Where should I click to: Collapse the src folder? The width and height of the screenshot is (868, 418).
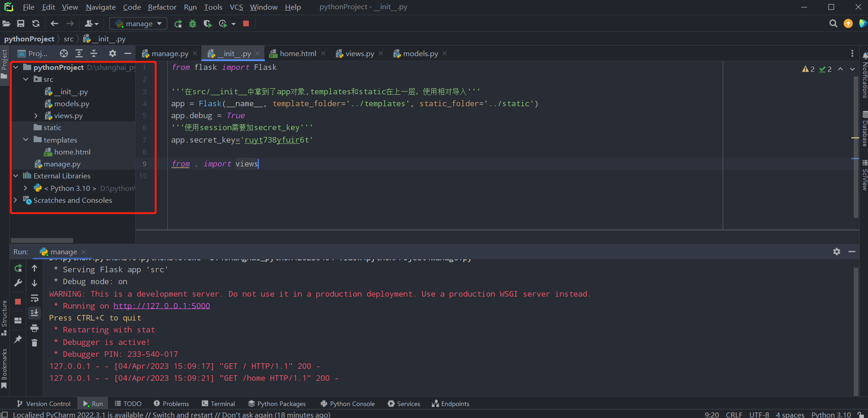coord(26,79)
